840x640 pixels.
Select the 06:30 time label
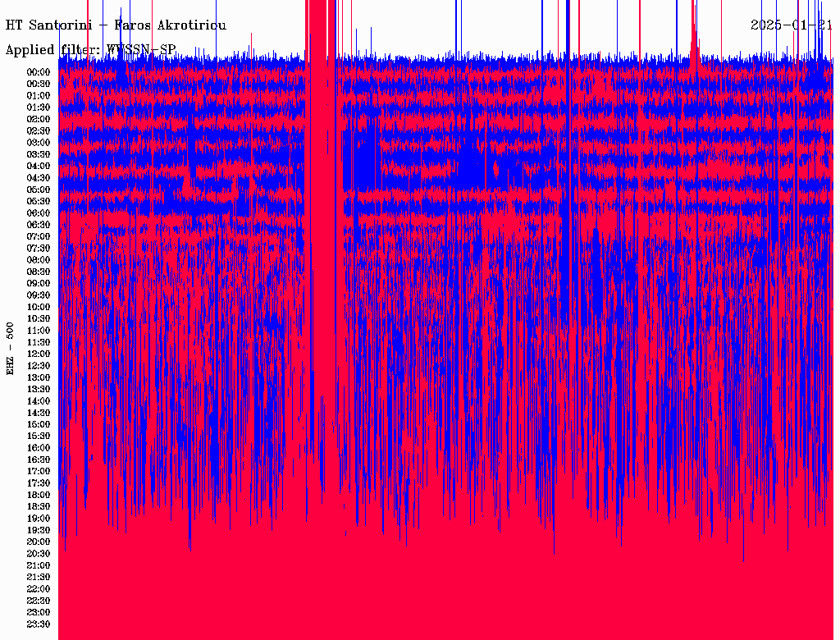tap(39, 225)
